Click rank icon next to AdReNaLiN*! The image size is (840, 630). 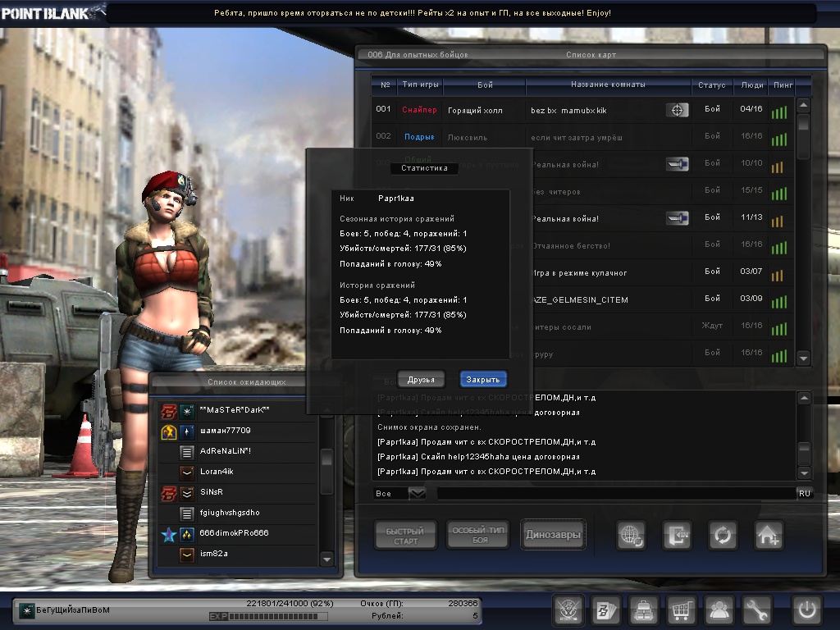click(186, 452)
